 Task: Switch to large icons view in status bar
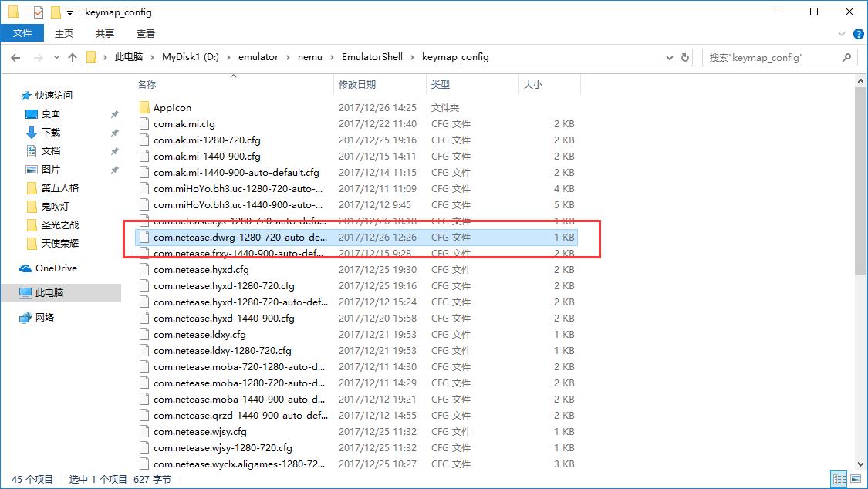coord(854,479)
